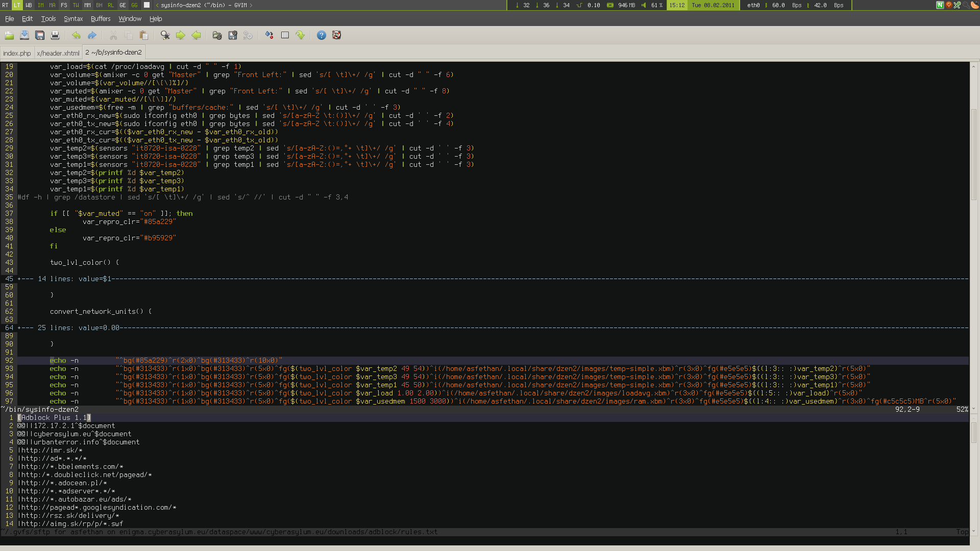Click the 'convert_network_units() {' line
The image size is (980, 551).
tap(101, 311)
